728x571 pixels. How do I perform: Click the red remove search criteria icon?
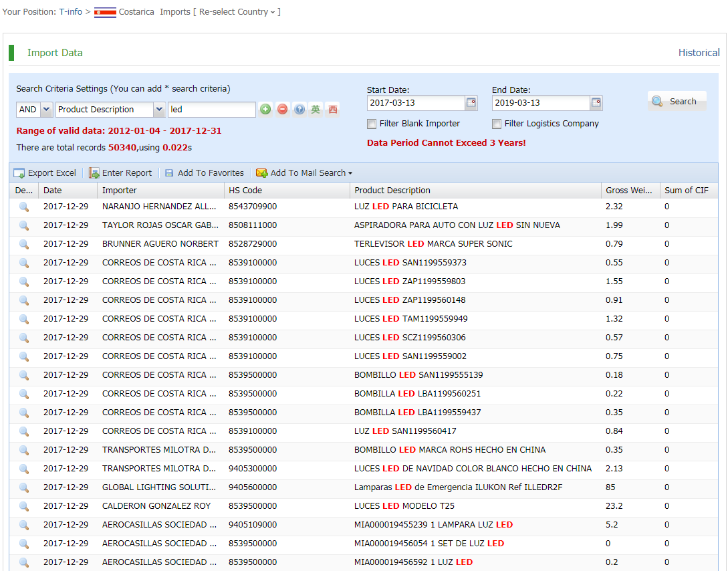(x=282, y=110)
